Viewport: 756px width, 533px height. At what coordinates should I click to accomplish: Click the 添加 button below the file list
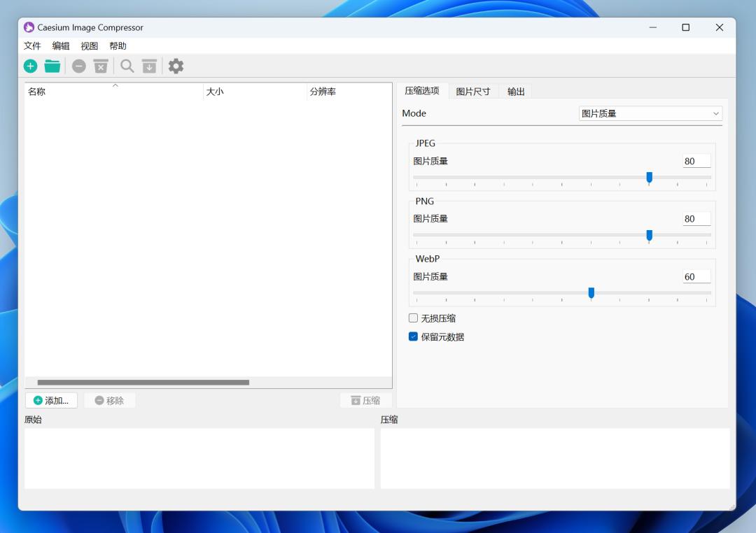pos(50,400)
